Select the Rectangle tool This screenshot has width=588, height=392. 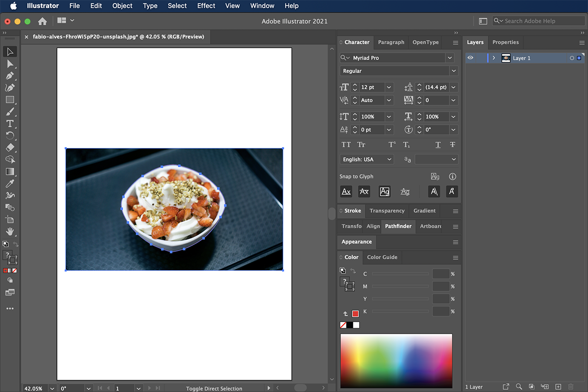[x=10, y=100]
